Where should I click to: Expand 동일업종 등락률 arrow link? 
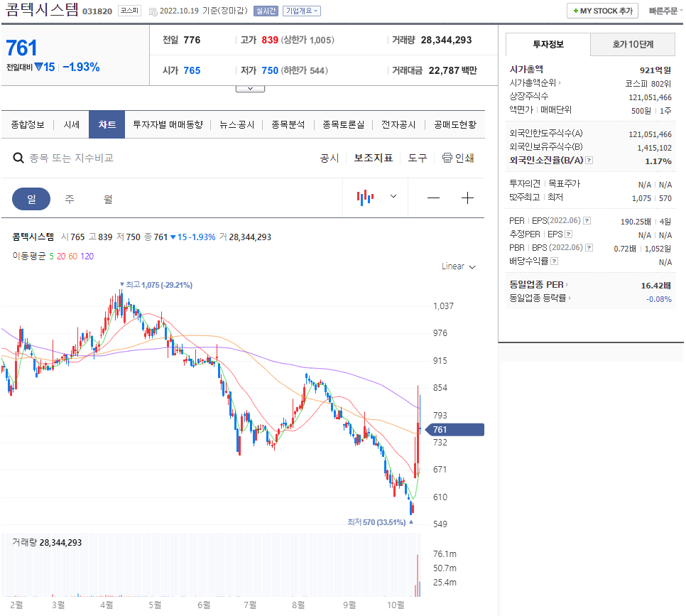570,298
